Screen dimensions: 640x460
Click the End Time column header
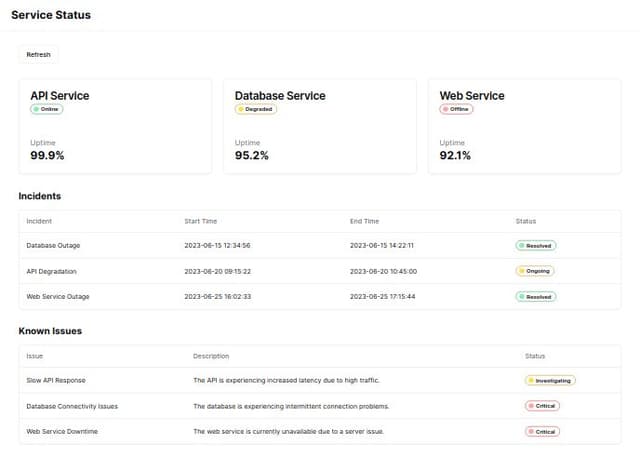tap(364, 221)
